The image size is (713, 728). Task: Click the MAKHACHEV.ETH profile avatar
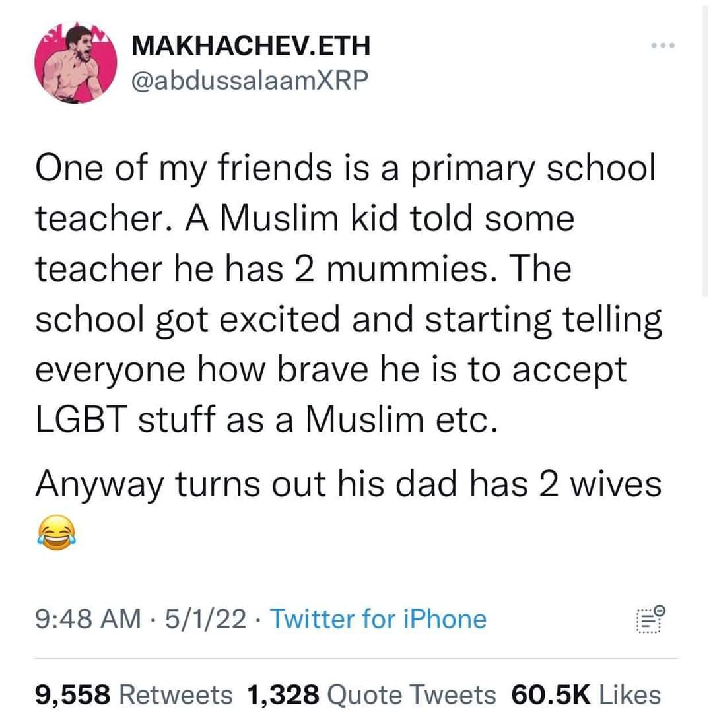[x=75, y=64]
